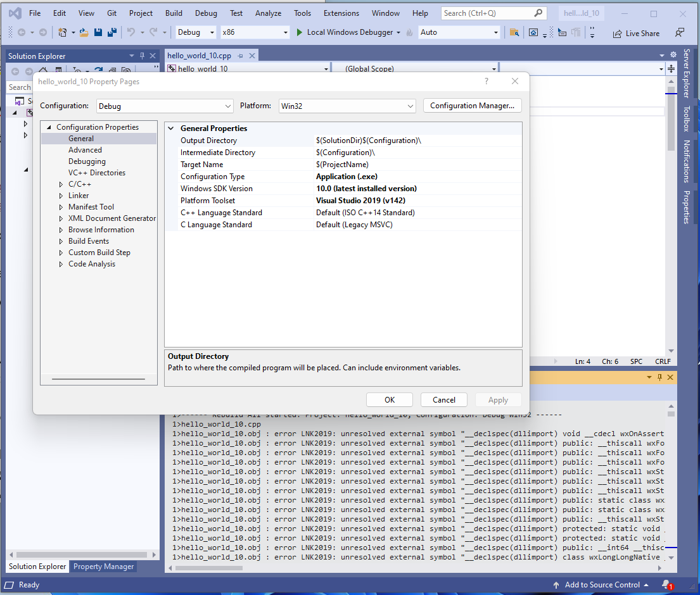Close the Output panel with its X
Screen dimensions: 700x595
tap(670, 377)
